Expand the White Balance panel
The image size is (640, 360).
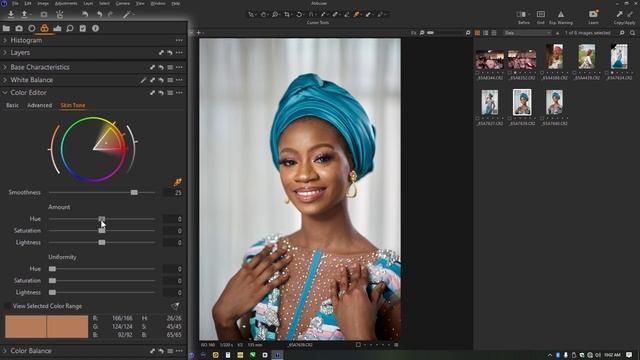tap(5, 80)
